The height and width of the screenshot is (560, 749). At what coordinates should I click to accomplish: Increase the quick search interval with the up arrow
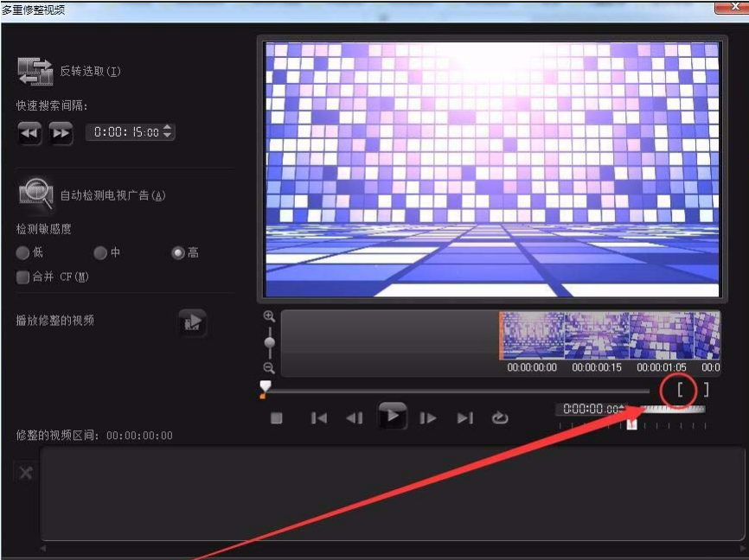tap(167, 127)
